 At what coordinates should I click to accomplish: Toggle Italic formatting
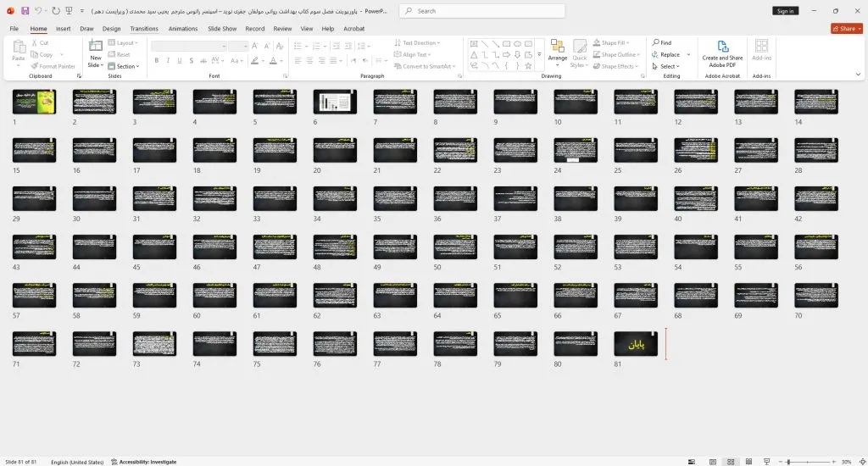click(x=168, y=60)
